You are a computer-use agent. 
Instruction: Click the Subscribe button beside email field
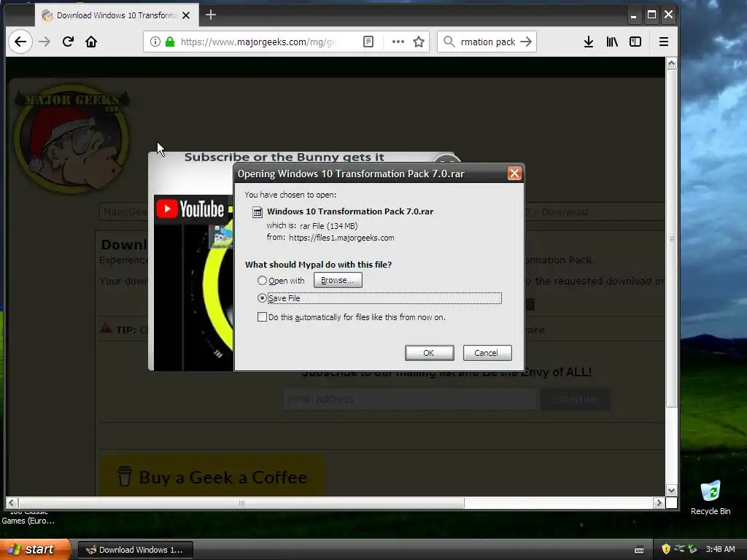[x=575, y=399]
